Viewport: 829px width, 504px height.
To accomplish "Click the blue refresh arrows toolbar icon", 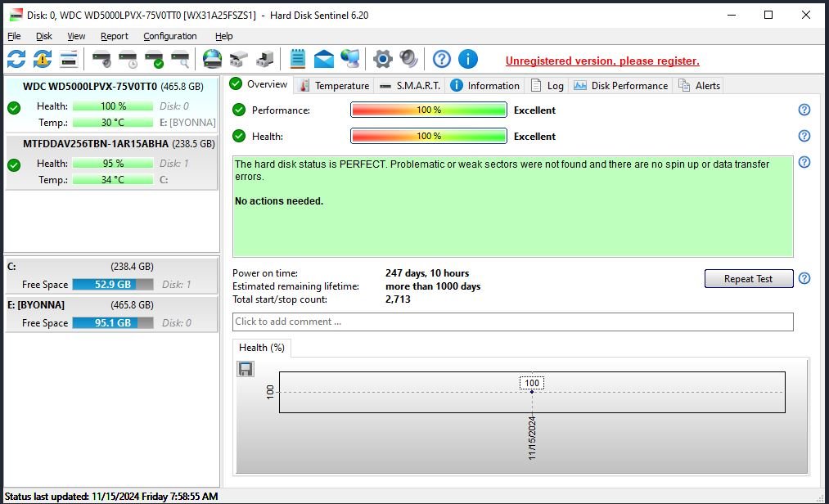I will click(x=16, y=59).
